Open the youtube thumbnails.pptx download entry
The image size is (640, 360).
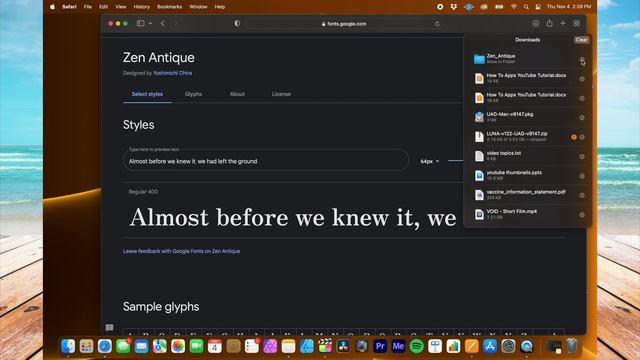tap(527, 176)
